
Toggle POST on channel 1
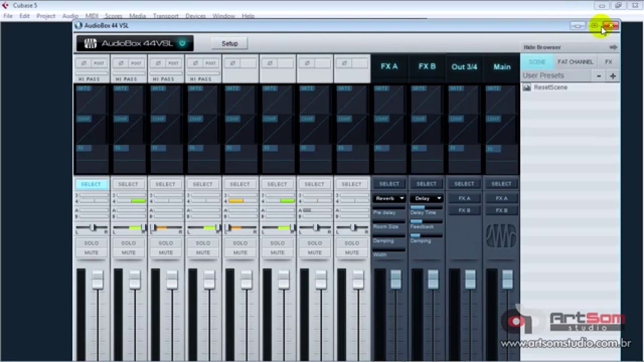[x=99, y=63]
